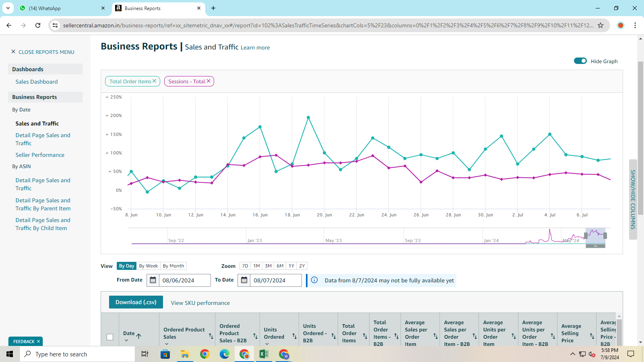
Task: Tick the select-all checkbox in table header
Action: (110, 337)
